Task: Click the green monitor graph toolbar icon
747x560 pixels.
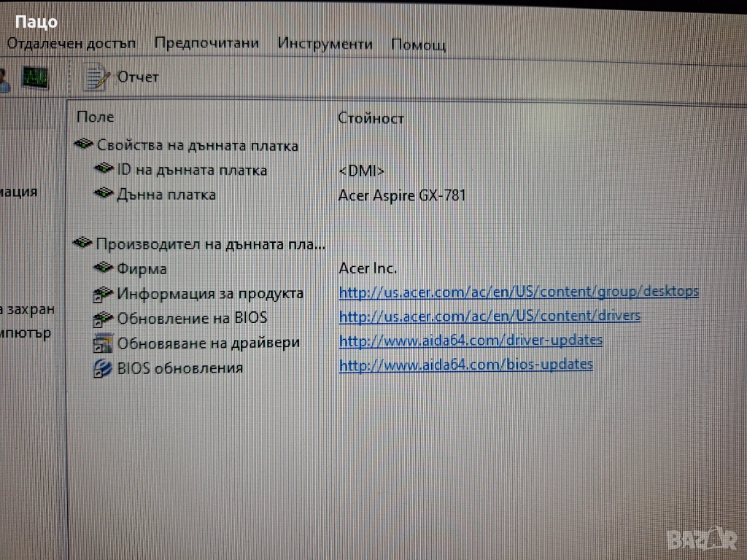Action: coord(34,77)
